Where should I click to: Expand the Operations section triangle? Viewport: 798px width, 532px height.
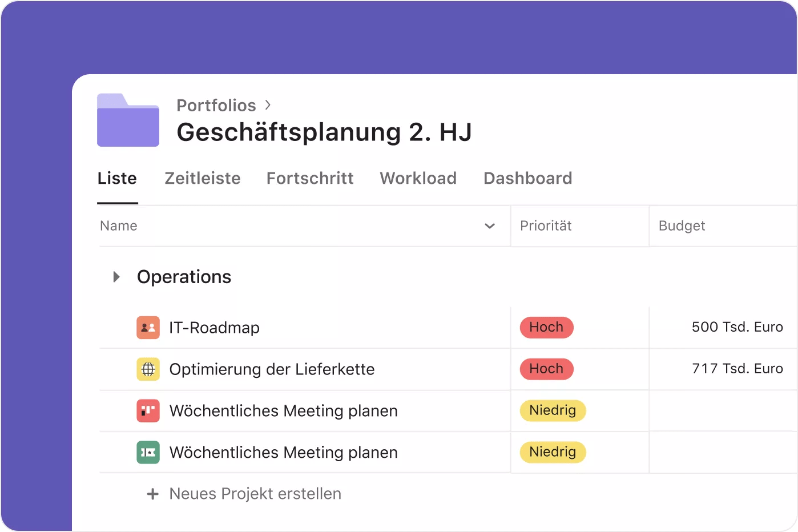[116, 277]
